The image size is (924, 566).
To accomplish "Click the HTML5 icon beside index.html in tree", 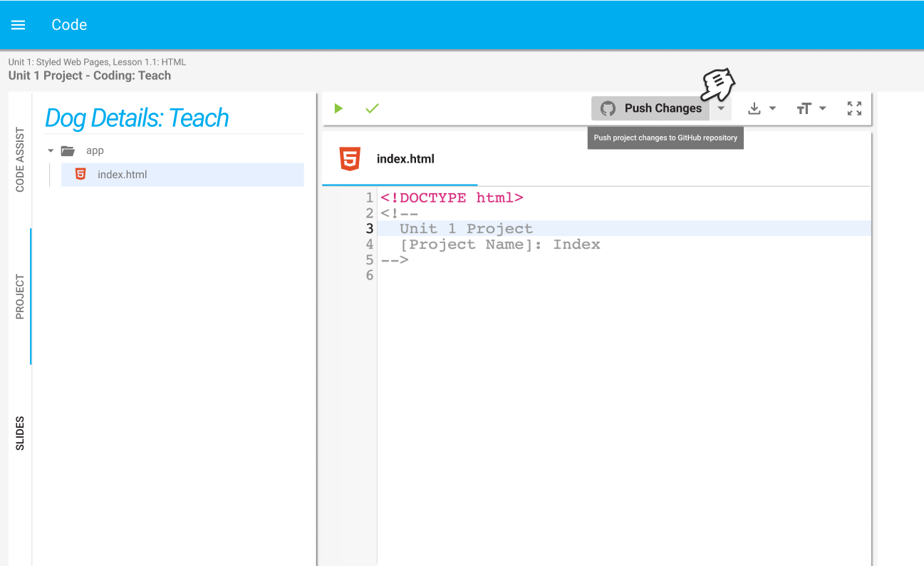I will (81, 174).
